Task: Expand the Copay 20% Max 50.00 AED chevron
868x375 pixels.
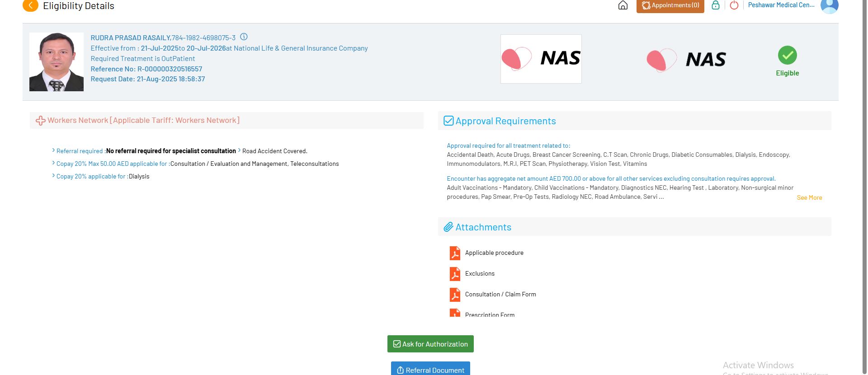Action: pyautogui.click(x=53, y=163)
